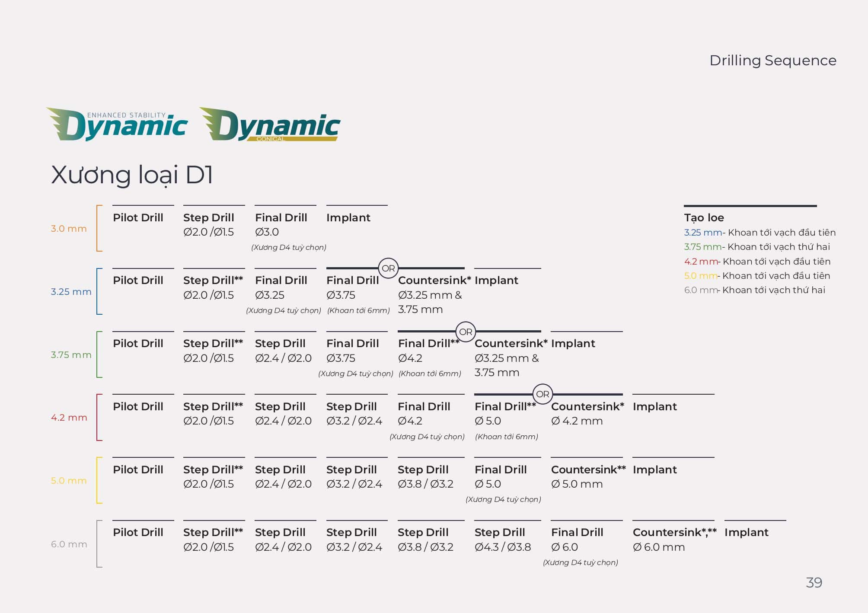Click the Dynamic Conical logo
Image resolution: width=868 pixels, height=613 pixels.
[270, 125]
